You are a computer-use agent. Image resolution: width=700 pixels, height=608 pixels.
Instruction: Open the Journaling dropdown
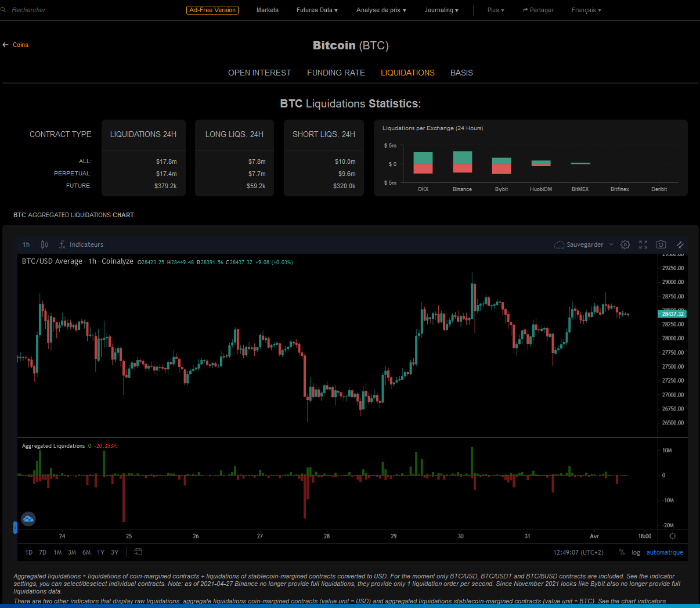[x=441, y=10]
